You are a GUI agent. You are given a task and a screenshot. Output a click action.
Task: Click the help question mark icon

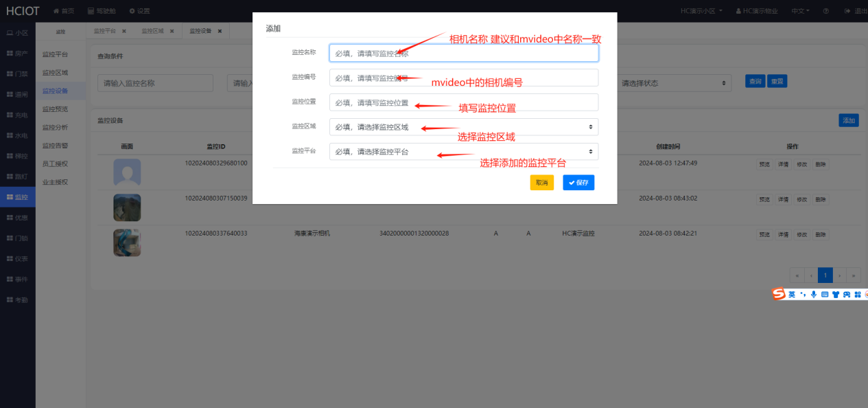point(825,11)
